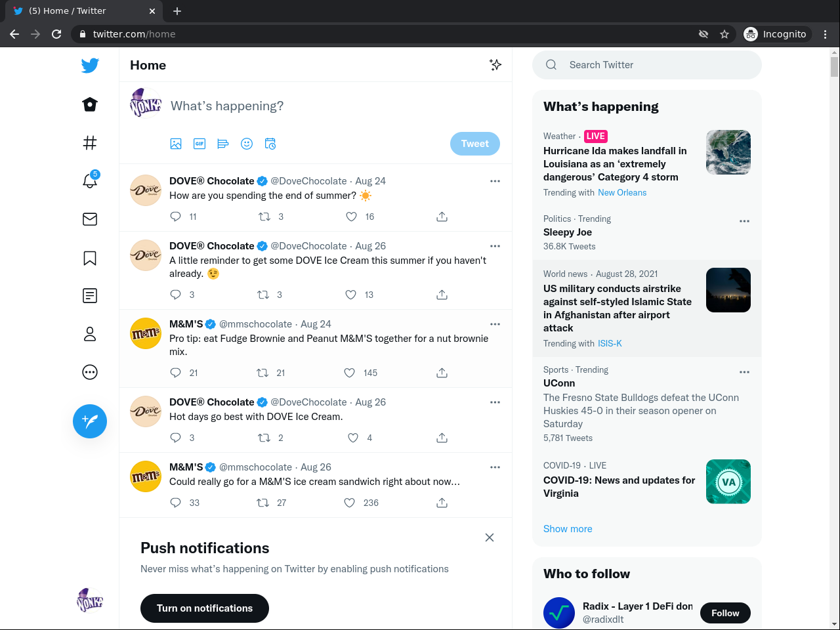The width and height of the screenshot is (840, 630).
Task: Open the sidebar More menu
Action: [x=90, y=372]
